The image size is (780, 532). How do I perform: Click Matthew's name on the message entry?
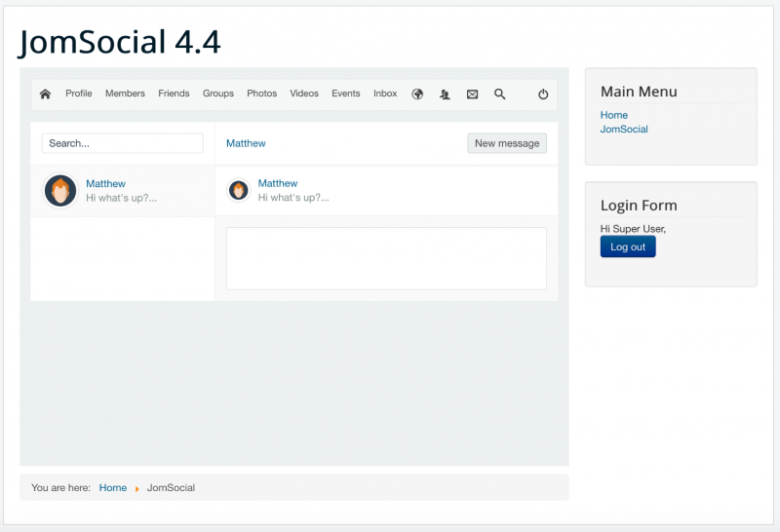(278, 183)
